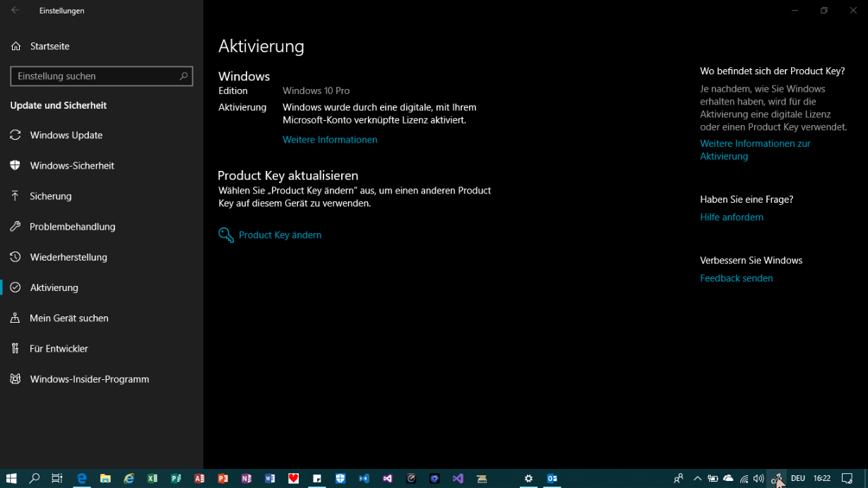Launch Internet Explorer from taskbar

[x=129, y=479]
